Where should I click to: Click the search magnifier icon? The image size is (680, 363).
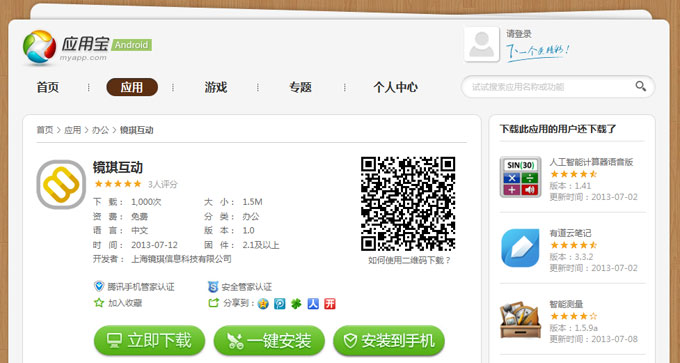pos(641,86)
